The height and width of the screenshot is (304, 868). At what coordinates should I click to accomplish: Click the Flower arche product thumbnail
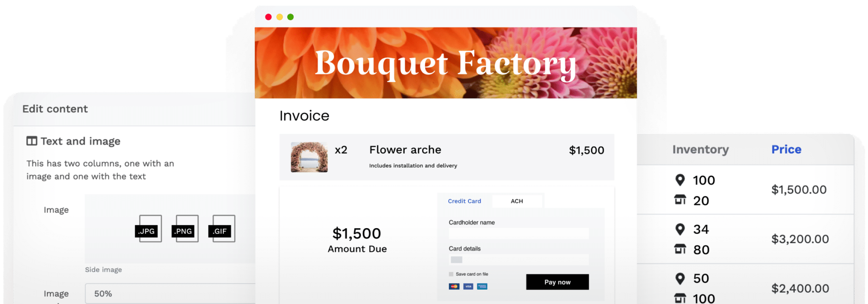309,157
